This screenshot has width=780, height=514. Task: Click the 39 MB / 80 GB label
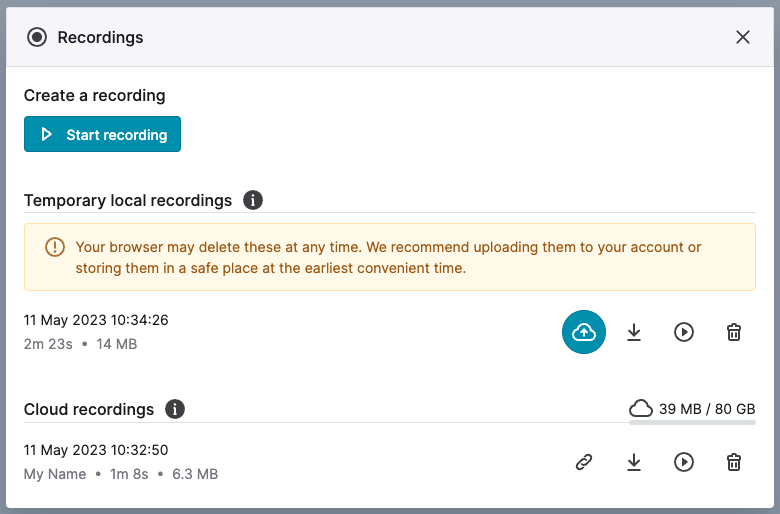[x=707, y=409]
